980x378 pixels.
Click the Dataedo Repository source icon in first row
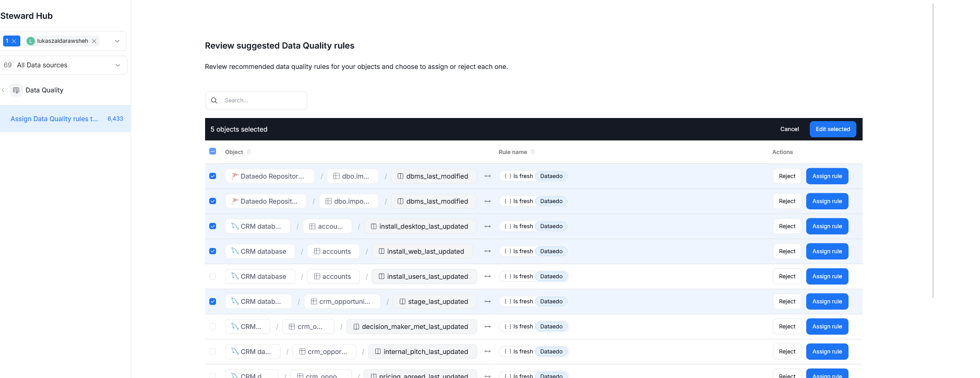(235, 176)
